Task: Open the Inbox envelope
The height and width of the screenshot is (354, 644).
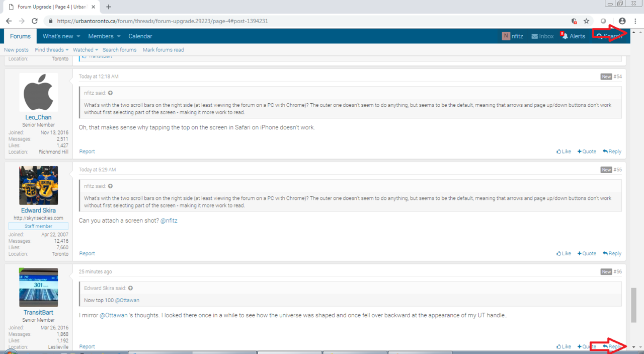Action: coord(542,36)
